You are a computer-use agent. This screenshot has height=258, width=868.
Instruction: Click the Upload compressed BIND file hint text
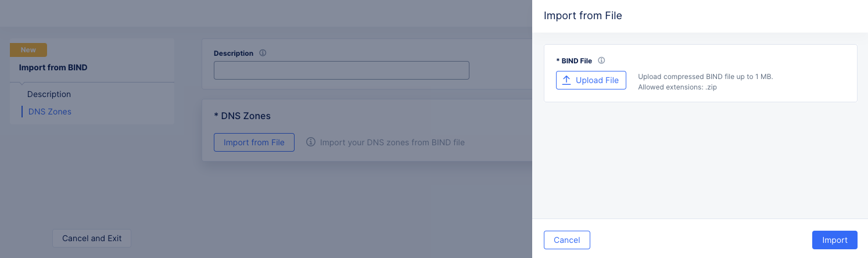(x=705, y=77)
